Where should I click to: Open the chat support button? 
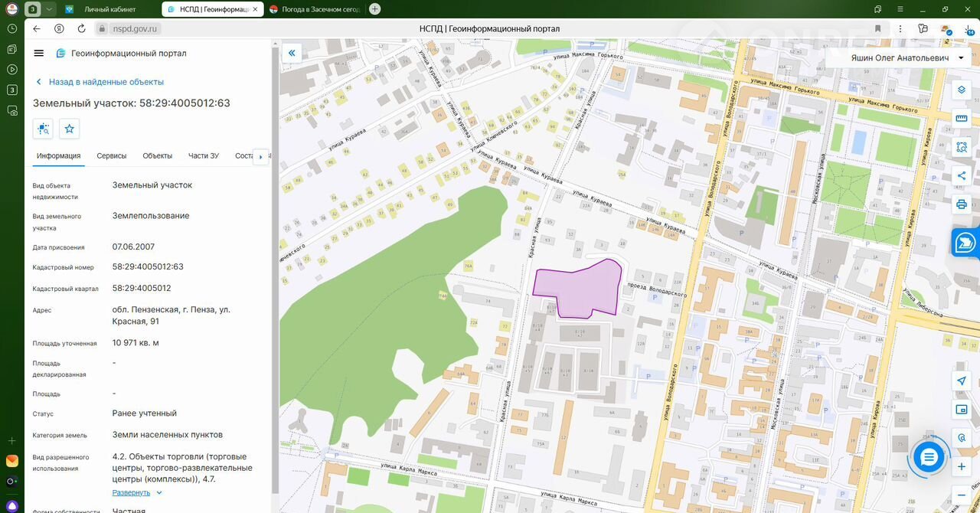(x=929, y=458)
